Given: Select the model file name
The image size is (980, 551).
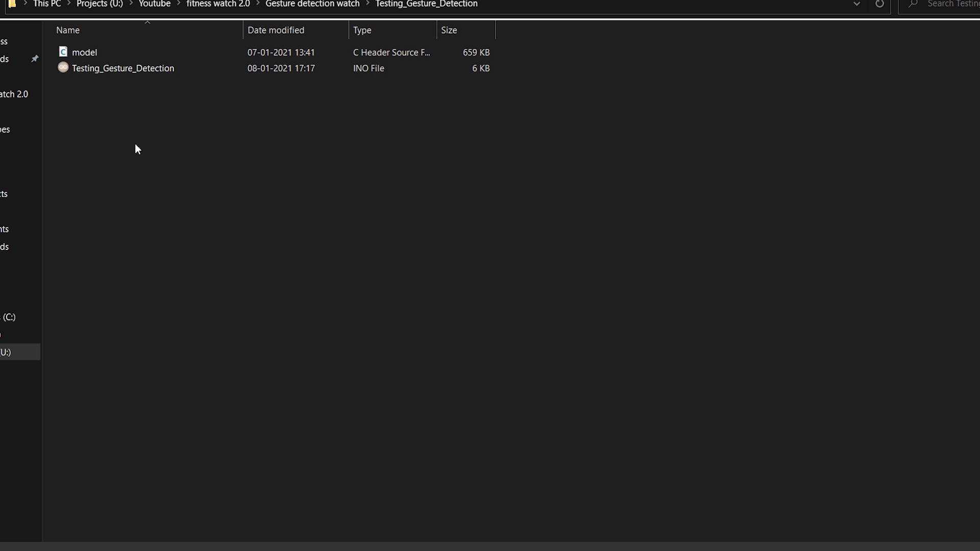Looking at the screenshot, I should (x=84, y=52).
